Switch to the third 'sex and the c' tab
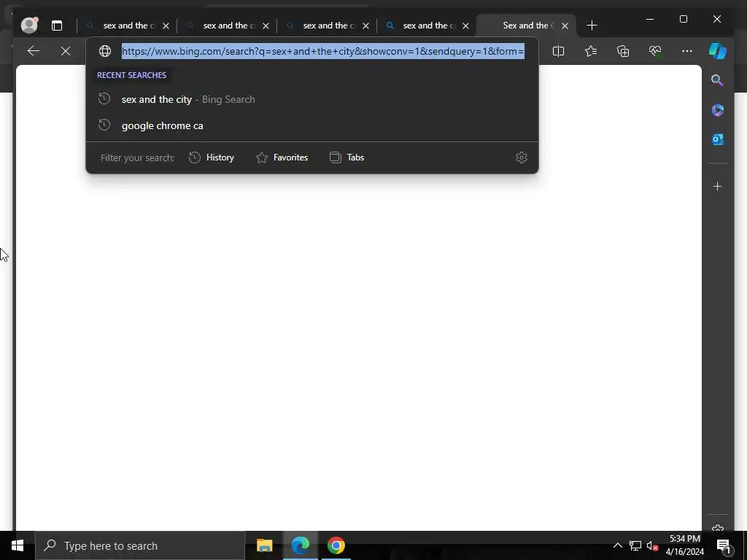The width and height of the screenshot is (747, 560). [x=326, y=26]
